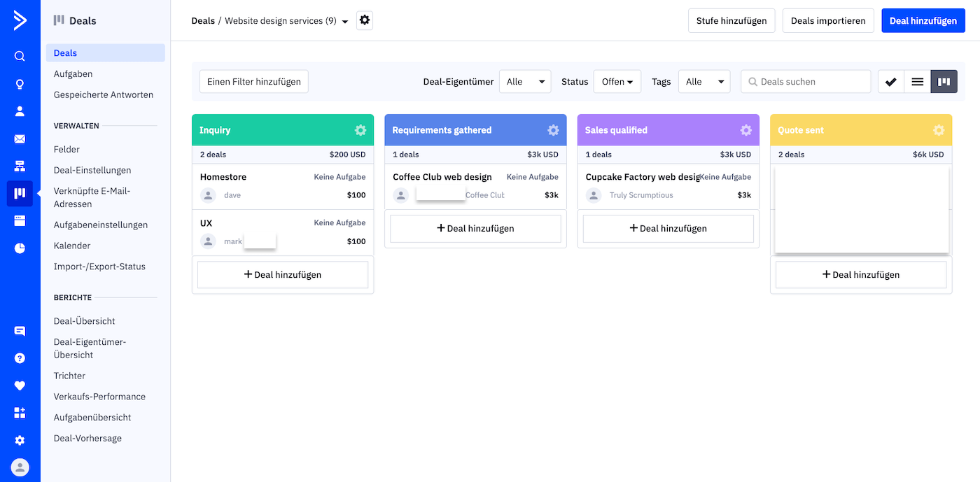Add a deal in Quote sent column
Screen dimensions: 980x482
(x=861, y=275)
